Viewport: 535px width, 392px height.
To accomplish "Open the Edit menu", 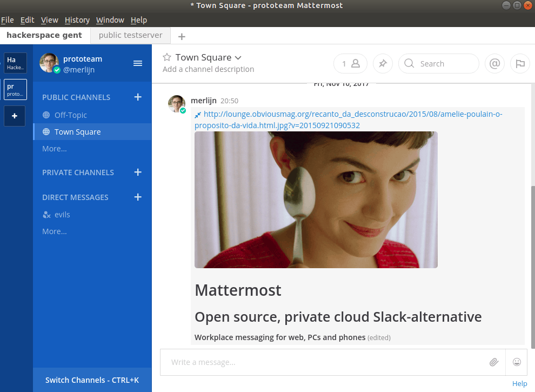I will pos(28,20).
